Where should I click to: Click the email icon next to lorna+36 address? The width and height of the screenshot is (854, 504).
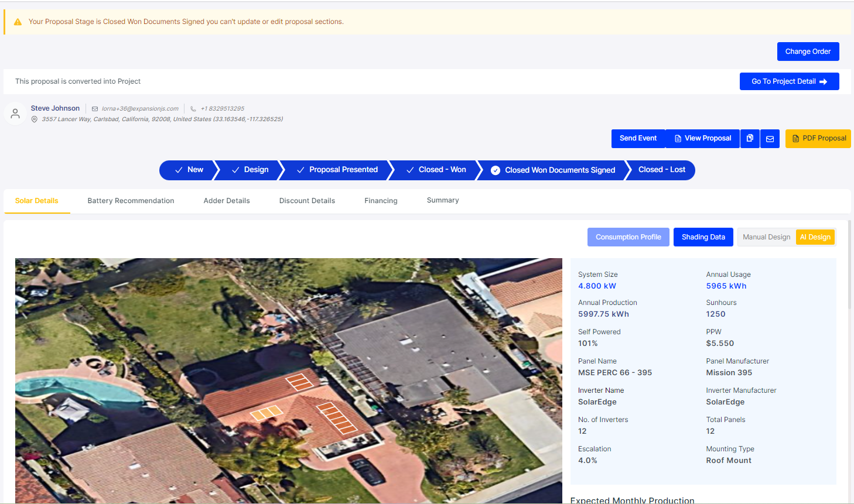pyautogui.click(x=94, y=108)
